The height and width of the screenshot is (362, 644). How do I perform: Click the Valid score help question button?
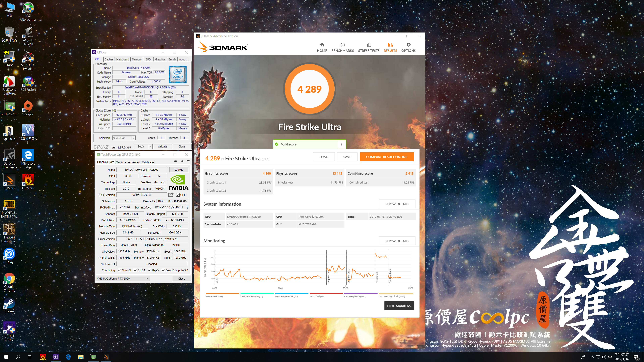pos(341,144)
